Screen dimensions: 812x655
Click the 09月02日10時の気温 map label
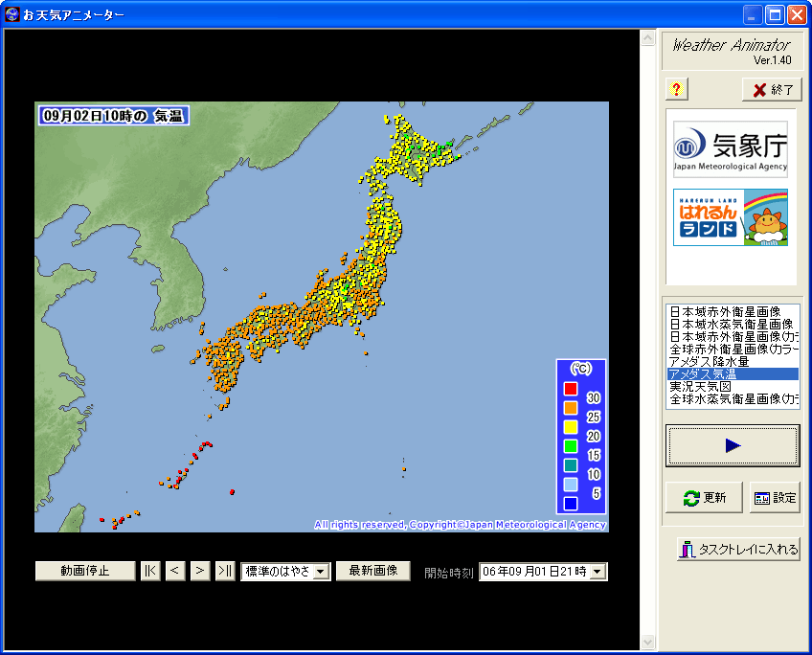113,116
